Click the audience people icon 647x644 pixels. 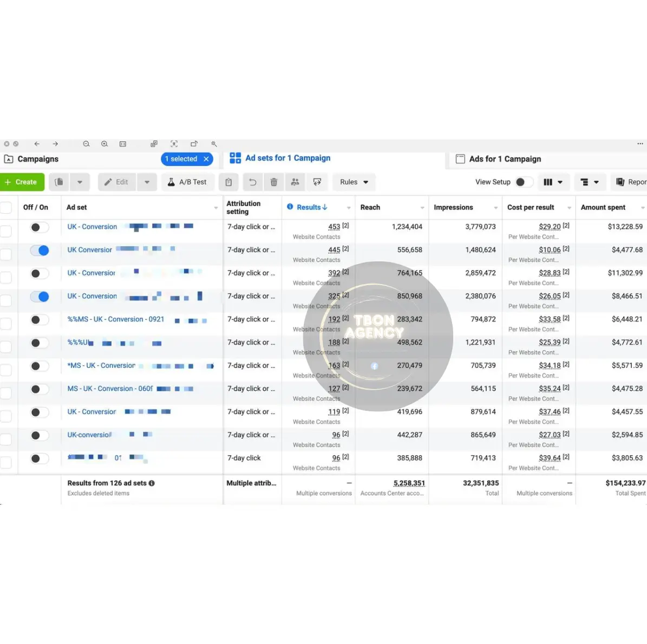[x=295, y=182]
